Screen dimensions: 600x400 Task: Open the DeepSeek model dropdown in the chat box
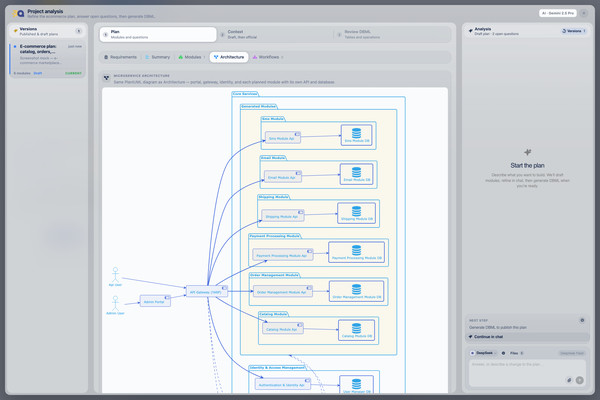[x=484, y=353]
